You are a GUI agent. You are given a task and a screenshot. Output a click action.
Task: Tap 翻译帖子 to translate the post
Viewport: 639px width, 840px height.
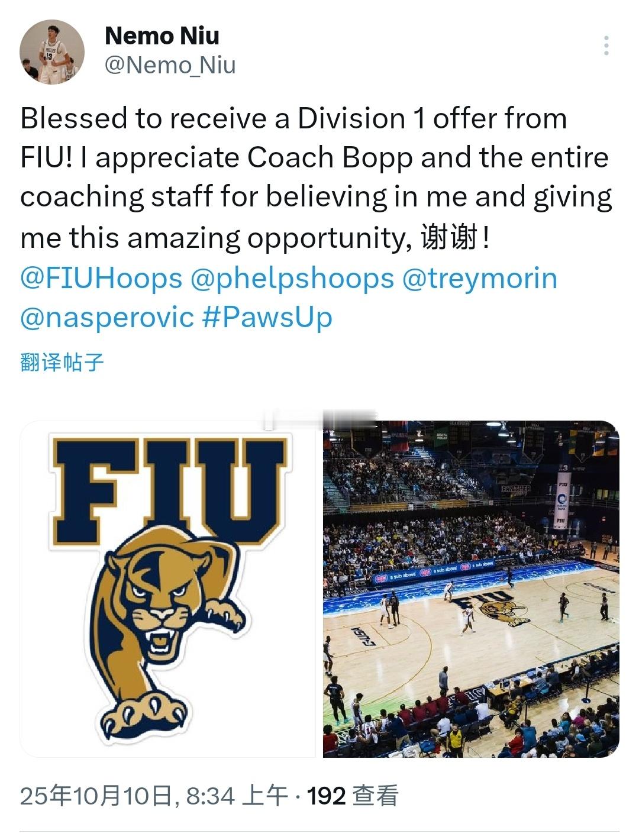pyautogui.click(x=62, y=362)
